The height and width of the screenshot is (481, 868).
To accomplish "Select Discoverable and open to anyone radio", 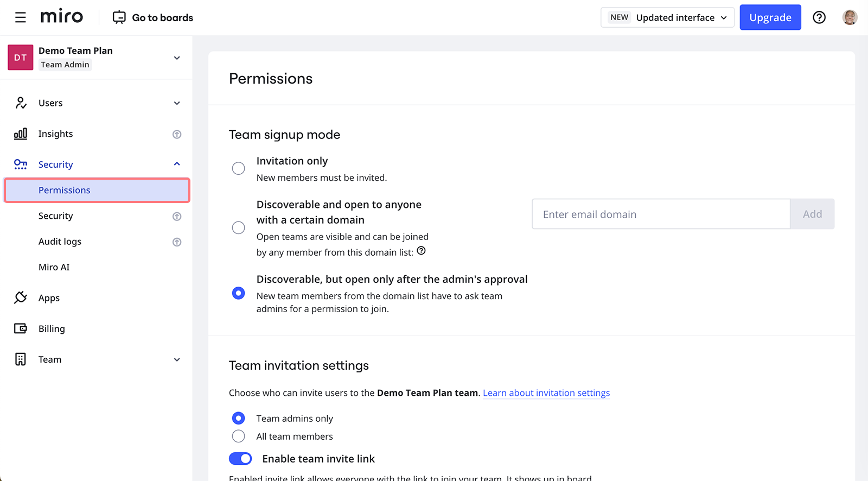I will (238, 227).
